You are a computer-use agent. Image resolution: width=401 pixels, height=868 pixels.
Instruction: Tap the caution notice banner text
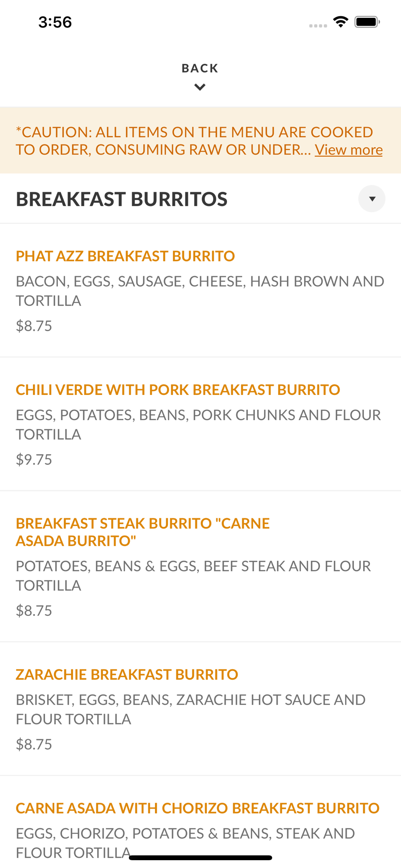pyautogui.click(x=194, y=141)
